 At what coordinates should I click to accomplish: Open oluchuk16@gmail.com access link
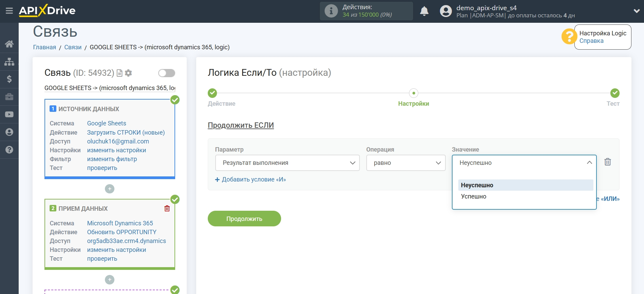[118, 141]
